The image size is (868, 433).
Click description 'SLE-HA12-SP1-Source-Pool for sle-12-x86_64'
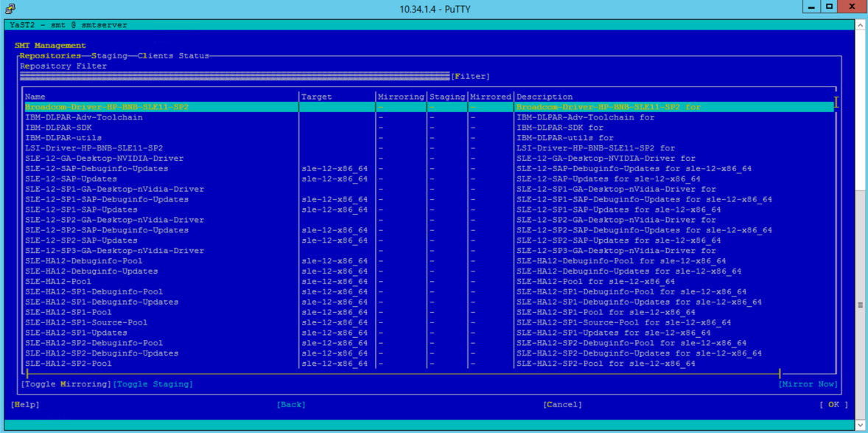point(624,322)
